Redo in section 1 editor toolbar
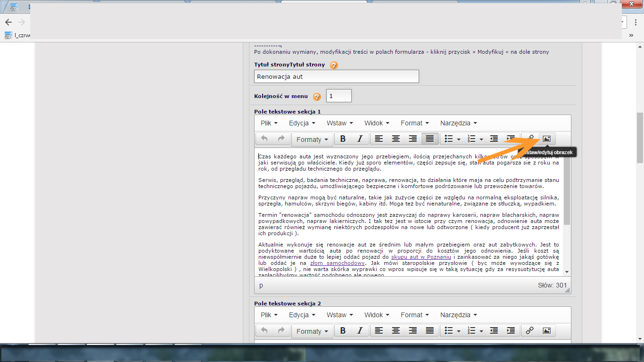This screenshot has height=362, width=644. point(281,139)
